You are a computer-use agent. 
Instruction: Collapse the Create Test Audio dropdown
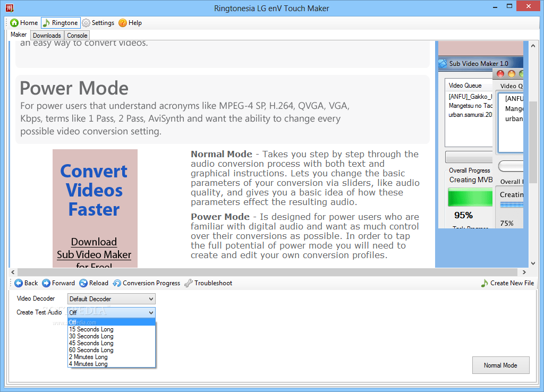(x=112, y=312)
